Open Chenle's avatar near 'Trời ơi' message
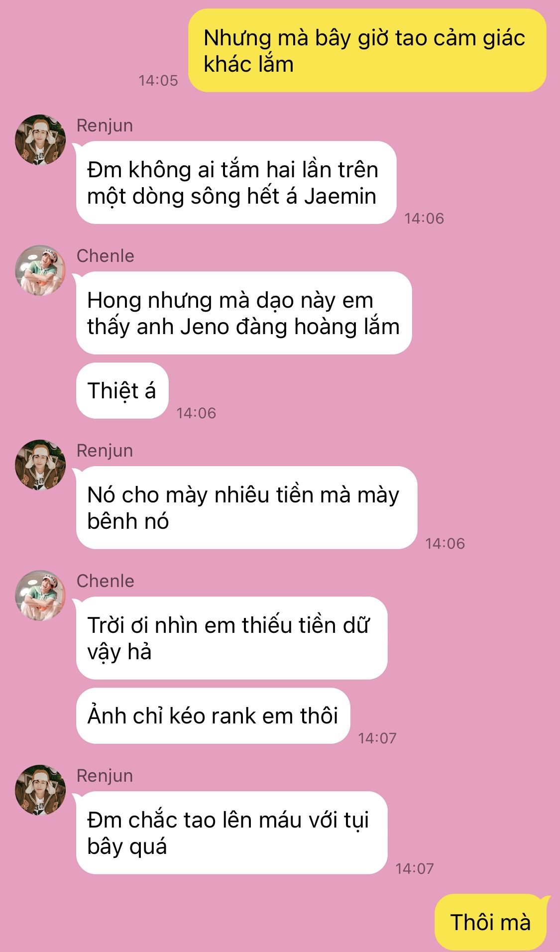This screenshot has height=952, width=560. click(x=40, y=595)
